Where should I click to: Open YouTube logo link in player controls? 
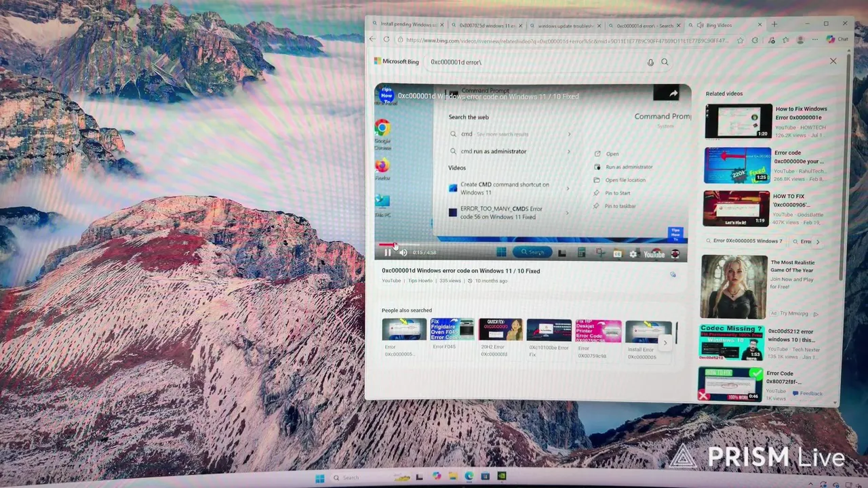coord(654,254)
